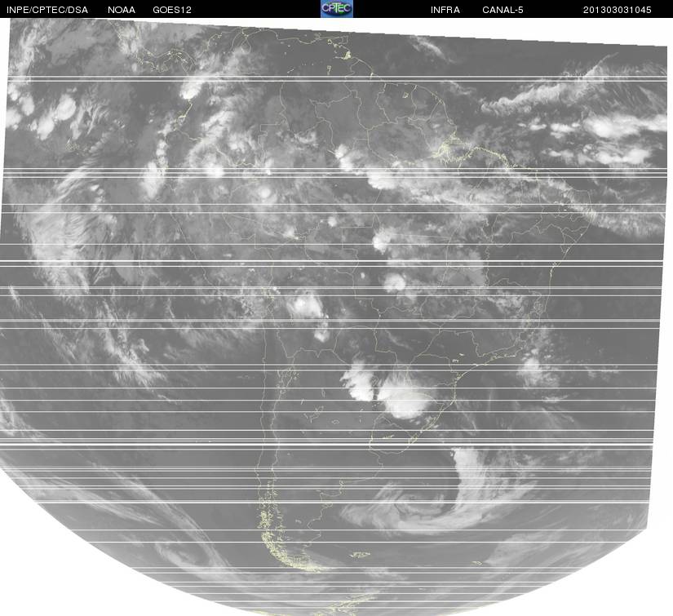Click the CANAL-5 channel label
The height and width of the screenshot is (616, 673).
pos(503,10)
